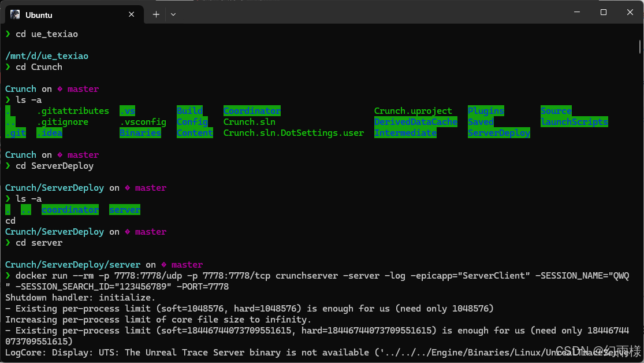Click the .vsconfig file name

click(143, 122)
